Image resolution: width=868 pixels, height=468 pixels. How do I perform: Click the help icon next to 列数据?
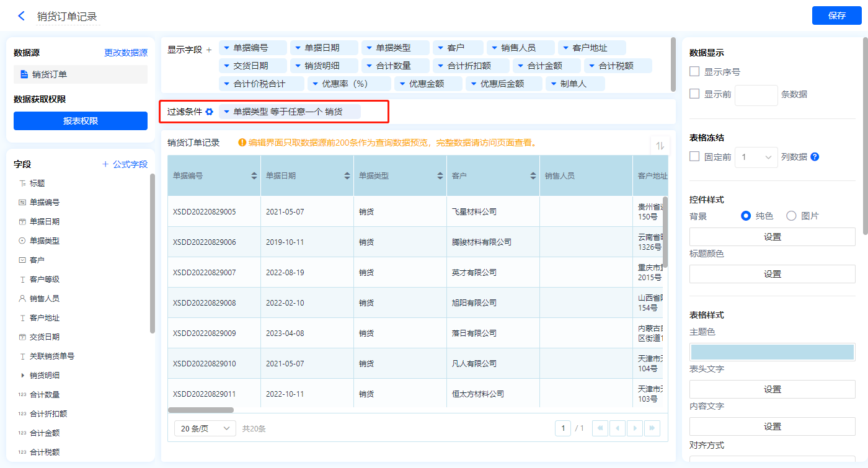click(x=815, y=157)
